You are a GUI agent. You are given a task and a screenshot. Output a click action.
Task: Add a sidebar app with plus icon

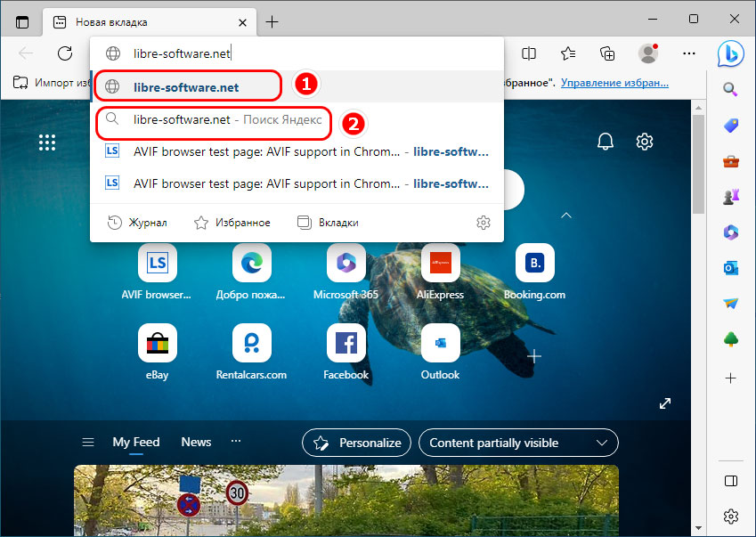click(x=730, y=378)
